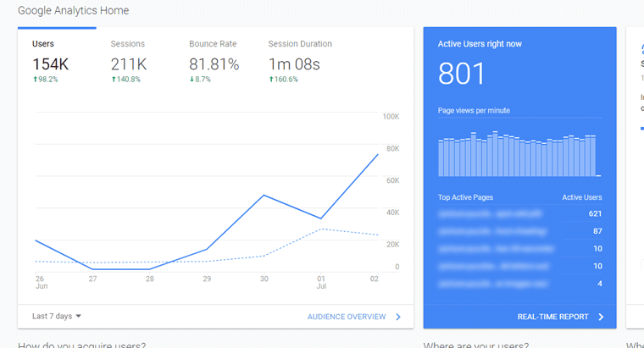The width and height of the screenshot is (644, 348).
Task: Click the chevron beside AUDIENCE OVERVIEW
Action: 398,317
